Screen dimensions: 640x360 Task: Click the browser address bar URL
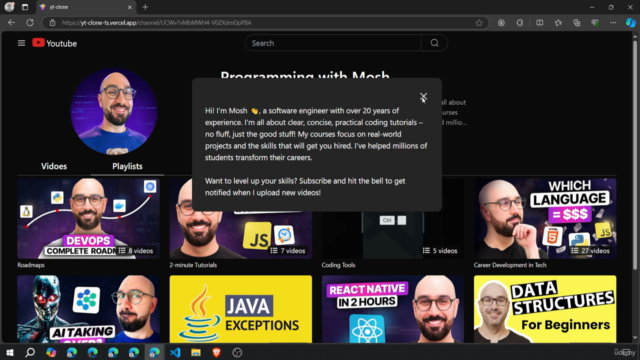point(156,23)
